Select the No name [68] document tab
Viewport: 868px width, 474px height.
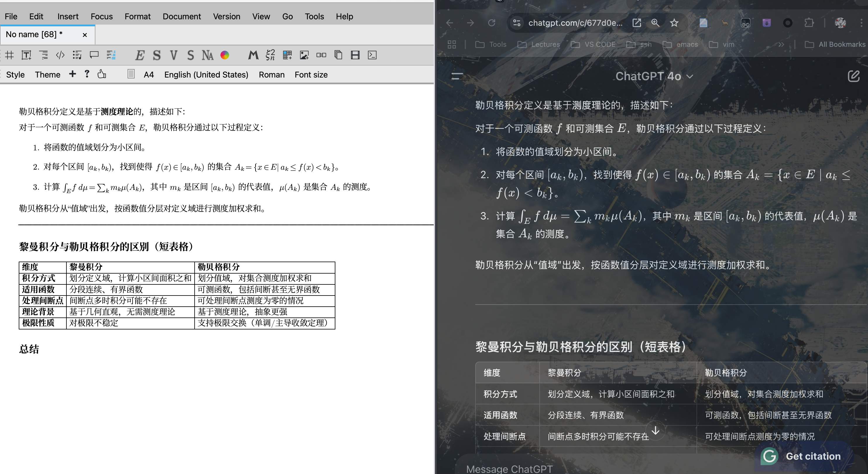pyautogui.click(x=34, y=34)
